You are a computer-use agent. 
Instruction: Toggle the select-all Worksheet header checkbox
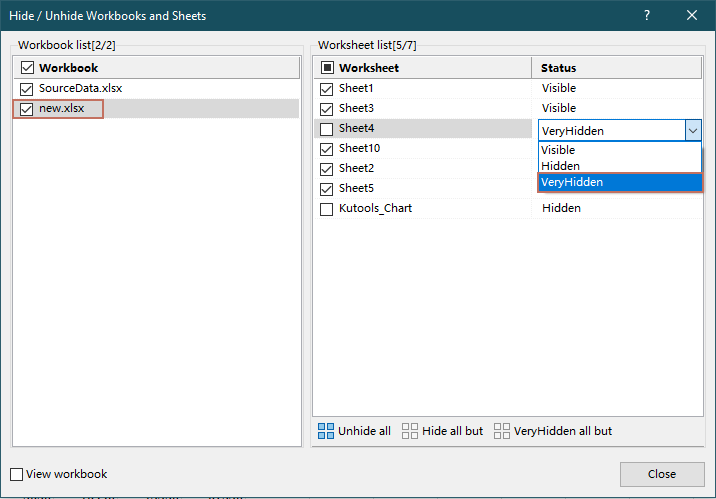[x=326, y=68]
